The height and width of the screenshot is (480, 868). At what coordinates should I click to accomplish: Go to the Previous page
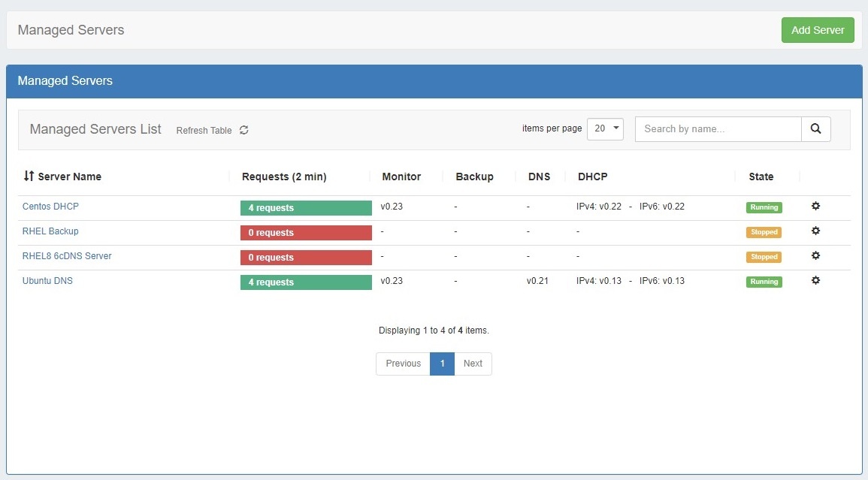[x=403, y=364]
